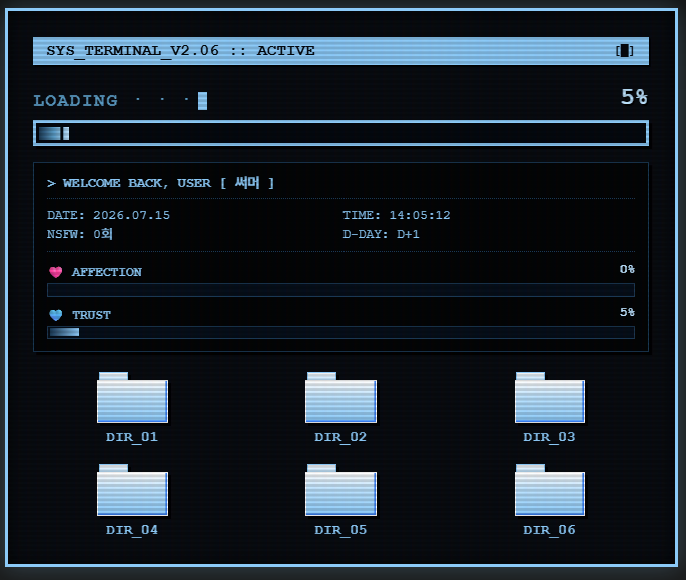Click the DIR_05 label text

tap(341, 530)
